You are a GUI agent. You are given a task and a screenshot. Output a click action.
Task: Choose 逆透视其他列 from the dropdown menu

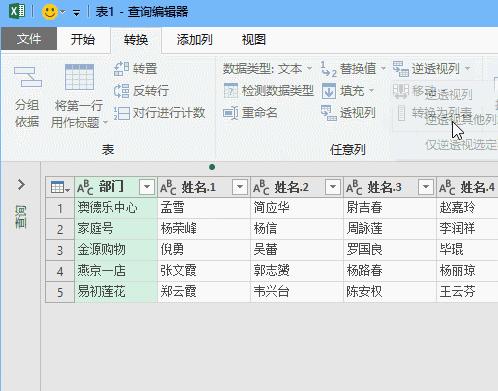coord(461,120)
